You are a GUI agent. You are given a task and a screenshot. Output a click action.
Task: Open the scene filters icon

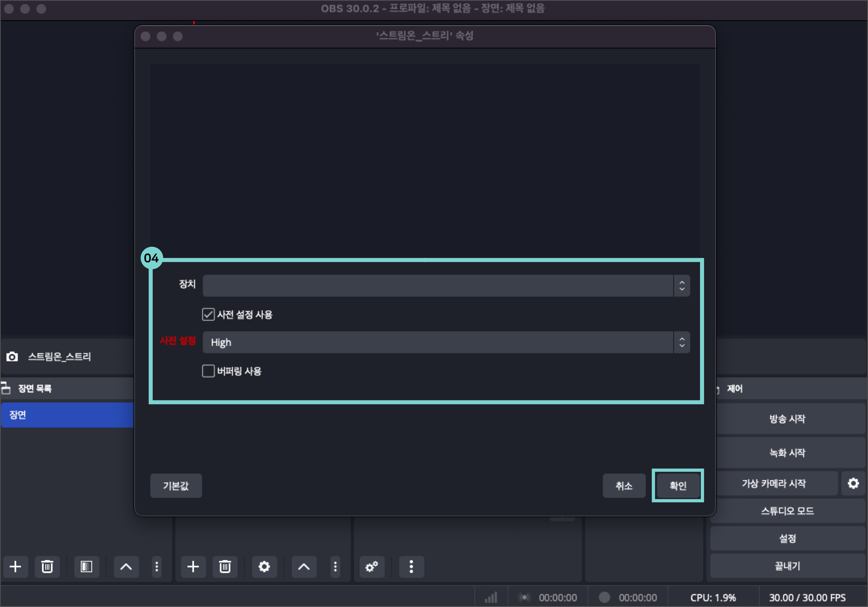click(87, 567)
